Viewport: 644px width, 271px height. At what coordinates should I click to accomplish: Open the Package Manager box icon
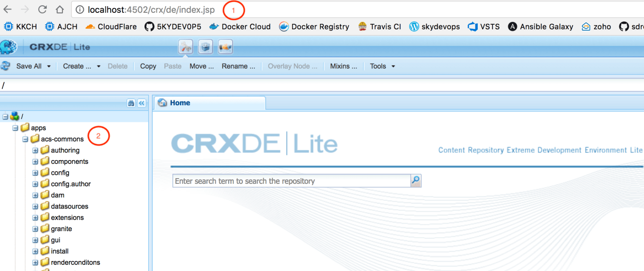[205, 47]
